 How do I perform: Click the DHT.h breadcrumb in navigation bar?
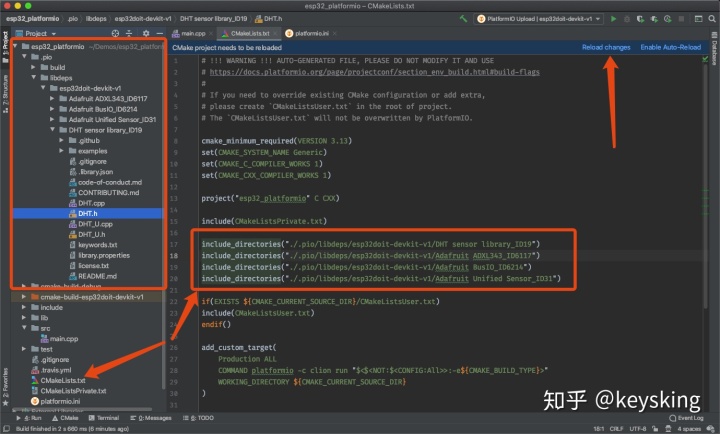[269, 19]
